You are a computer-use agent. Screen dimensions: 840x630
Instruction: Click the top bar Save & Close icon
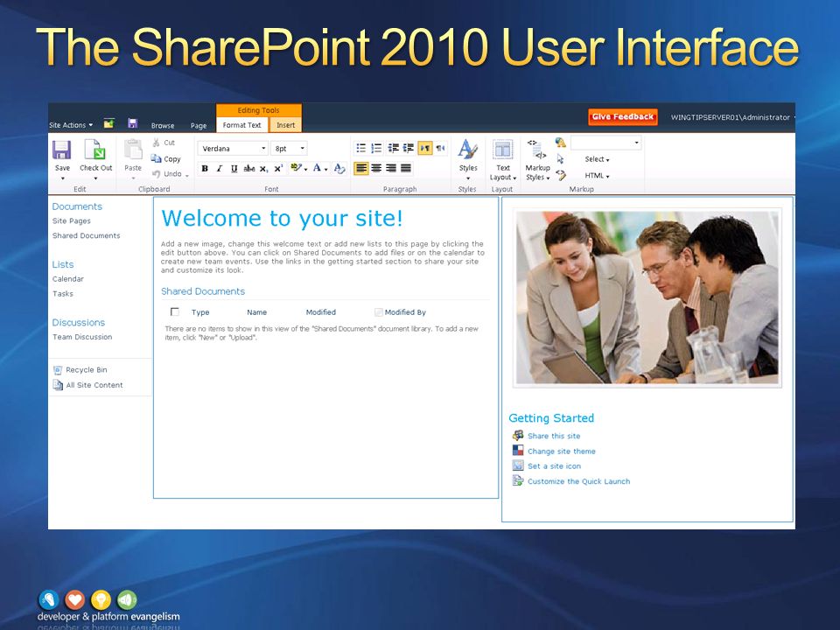(133, 123)
